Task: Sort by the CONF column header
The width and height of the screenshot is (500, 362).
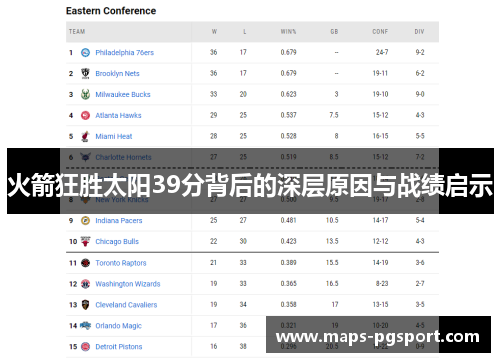Action: coord(380,32)
